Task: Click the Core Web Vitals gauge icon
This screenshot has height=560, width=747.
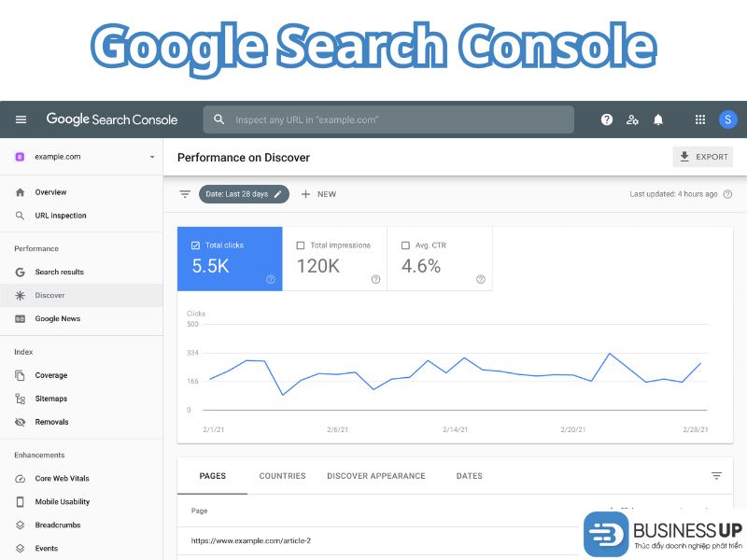Action: point(20,479)
